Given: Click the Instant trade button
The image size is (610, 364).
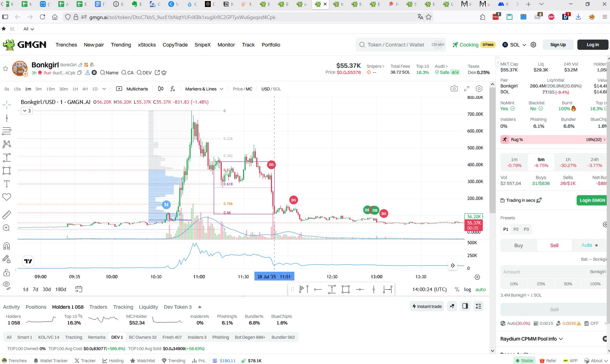Looking at the screenshot, I should tap(427, 306).
